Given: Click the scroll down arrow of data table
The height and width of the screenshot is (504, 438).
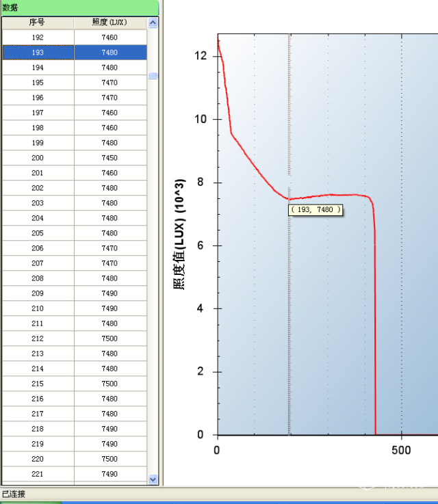Looking at the screenshot, I should tap(153, 479).
